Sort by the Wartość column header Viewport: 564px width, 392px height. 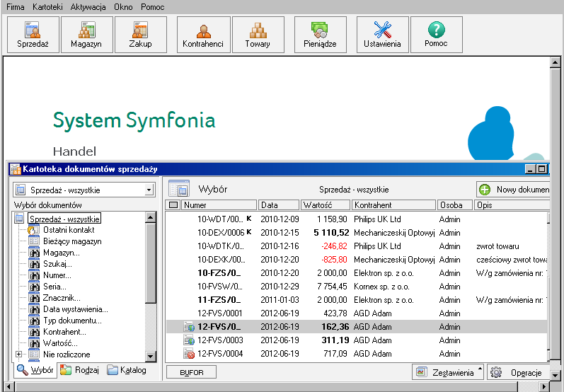[x=326, y=205]
